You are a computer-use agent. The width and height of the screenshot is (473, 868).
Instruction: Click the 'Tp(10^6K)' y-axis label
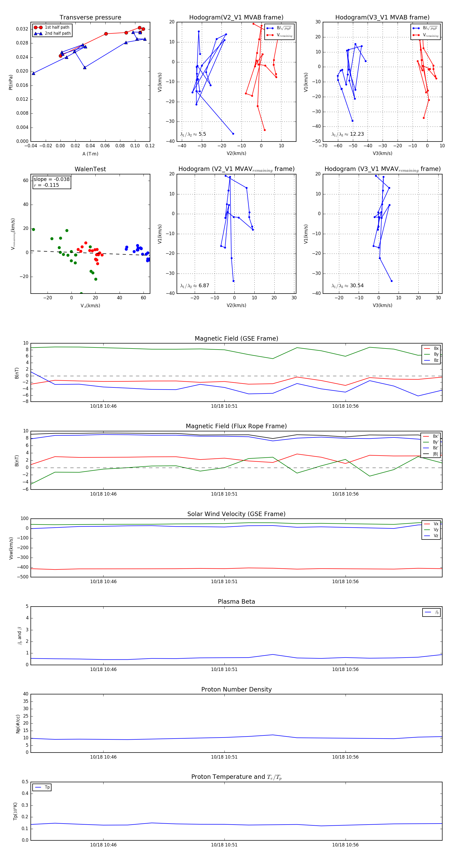pos(15,811)
